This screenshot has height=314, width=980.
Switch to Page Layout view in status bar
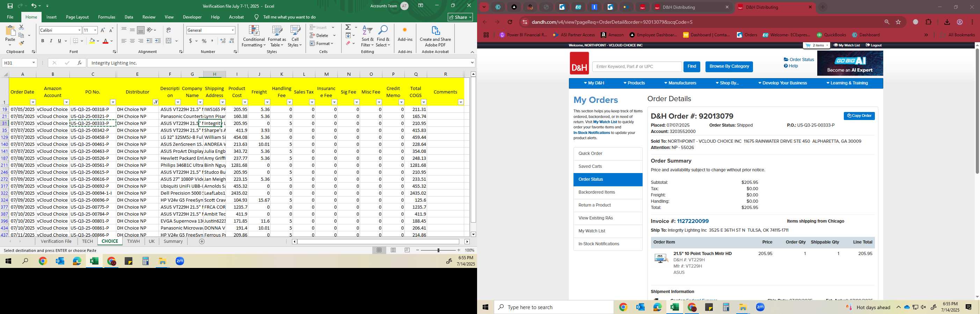393,250
